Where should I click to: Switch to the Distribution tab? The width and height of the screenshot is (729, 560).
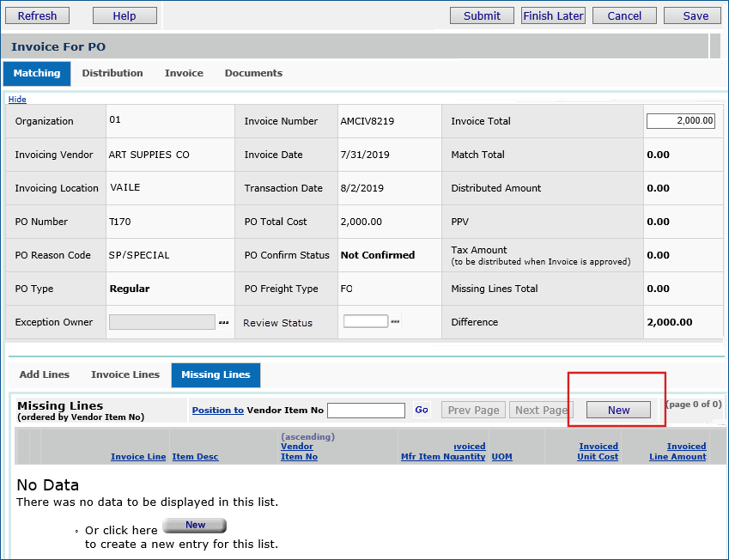[x=112, y=74]
